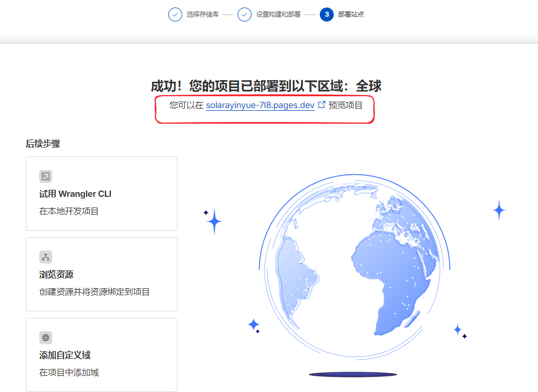Open the 添加自定义域 card title
The width and height of the screenshot is (538, 392).
64,355
